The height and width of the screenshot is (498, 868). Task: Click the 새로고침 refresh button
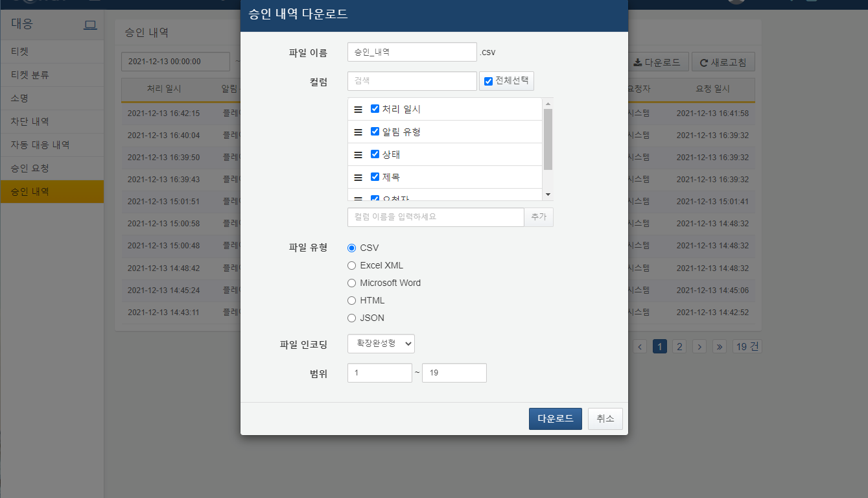723,62
